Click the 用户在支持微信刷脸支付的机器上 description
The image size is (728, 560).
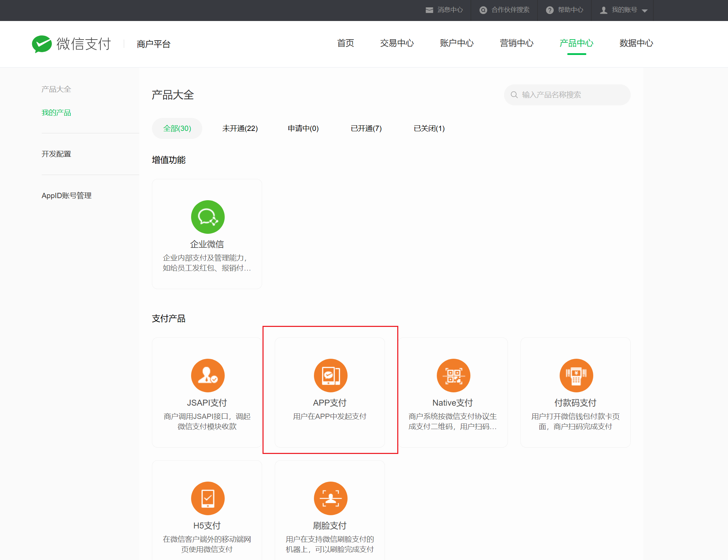tap(330, 544)
